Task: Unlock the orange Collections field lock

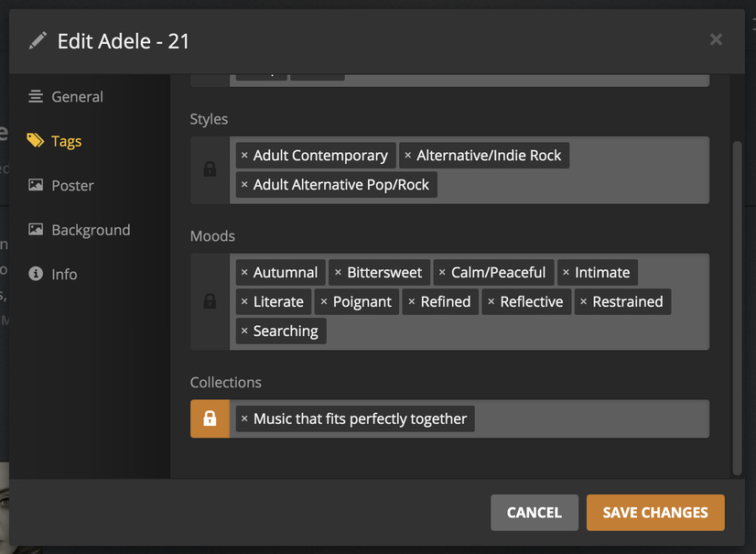Action: click(210, 418)
